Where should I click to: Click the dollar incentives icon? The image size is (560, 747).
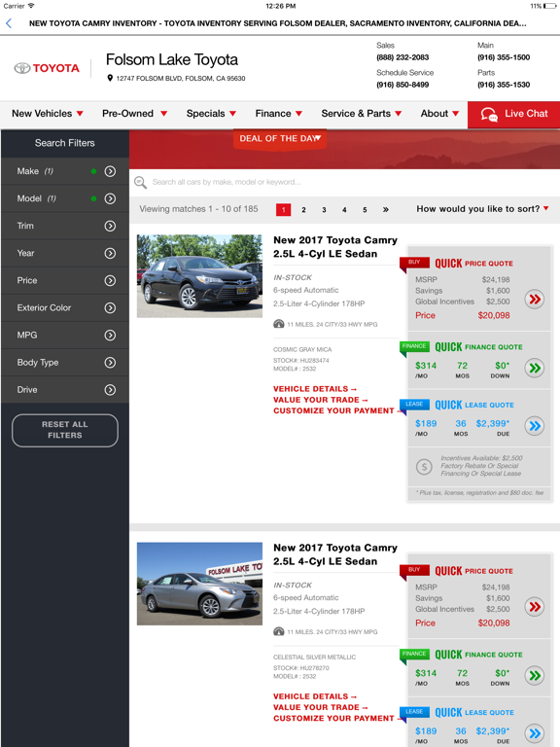[424, 466]
